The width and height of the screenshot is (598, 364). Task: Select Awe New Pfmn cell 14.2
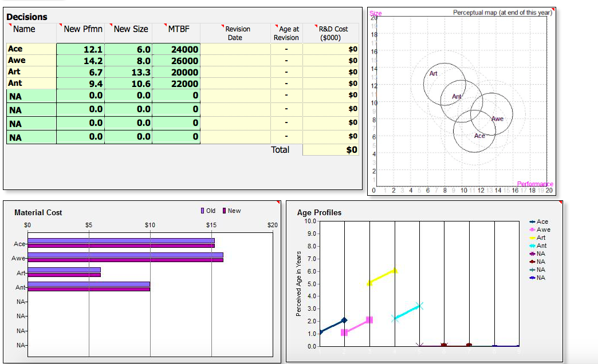(80, 61)
